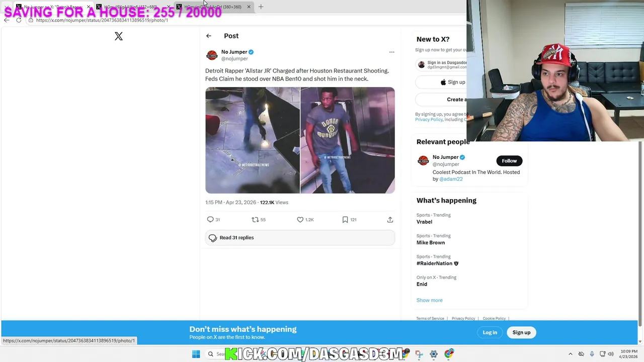
Task: Open the post's three-dot more menu
Action: pyautogui.click(x=392, y=52)
